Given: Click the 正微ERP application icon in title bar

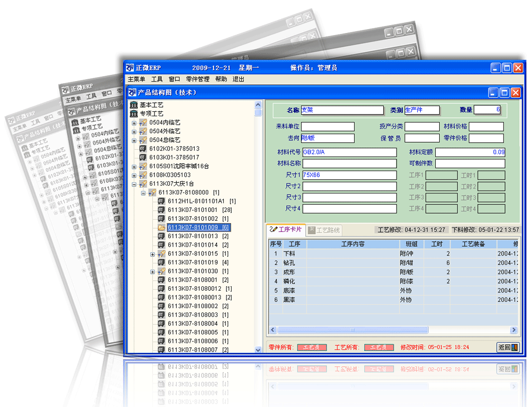Looking at the screenshot, I should point(130,68).
